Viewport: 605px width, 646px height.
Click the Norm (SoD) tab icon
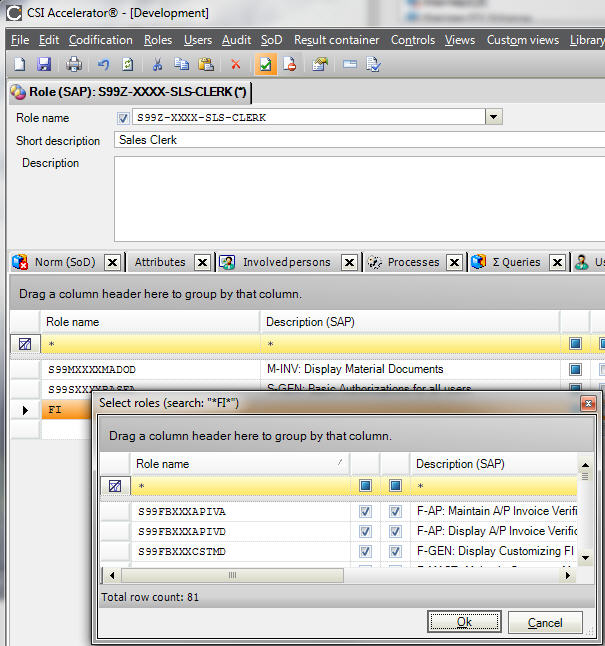[x=20, y=262]
